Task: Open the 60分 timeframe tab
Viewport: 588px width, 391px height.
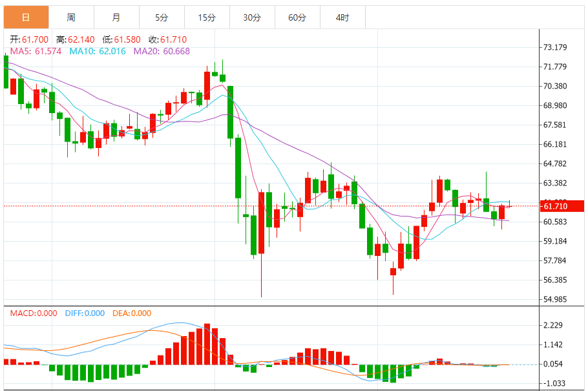Action: coord(297,17)
